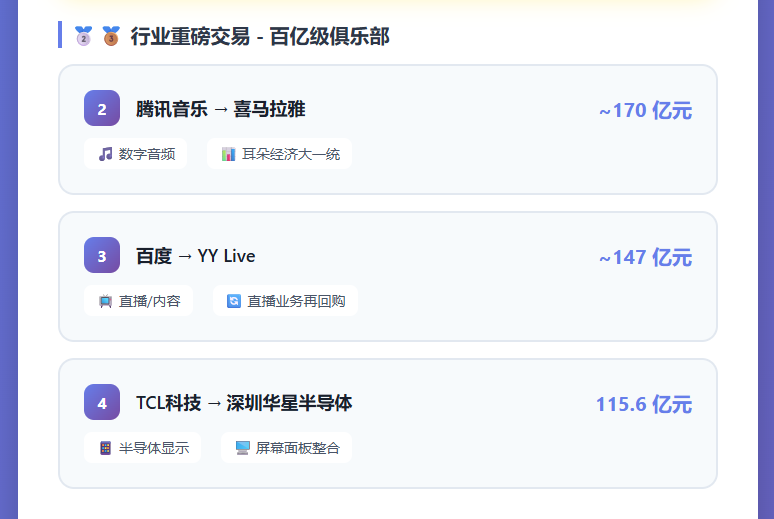Select the rank 4 number badge
774x519 pixels.
[102, 402]
